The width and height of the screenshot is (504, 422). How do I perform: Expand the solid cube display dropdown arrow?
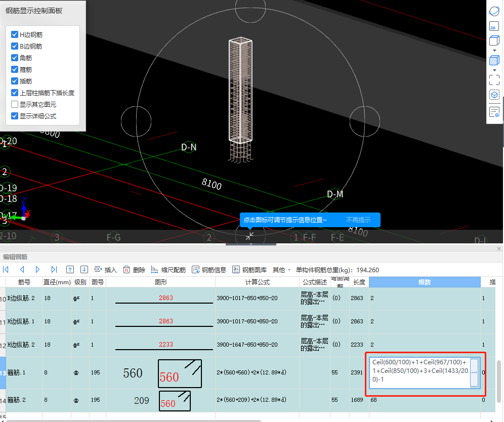494,70
